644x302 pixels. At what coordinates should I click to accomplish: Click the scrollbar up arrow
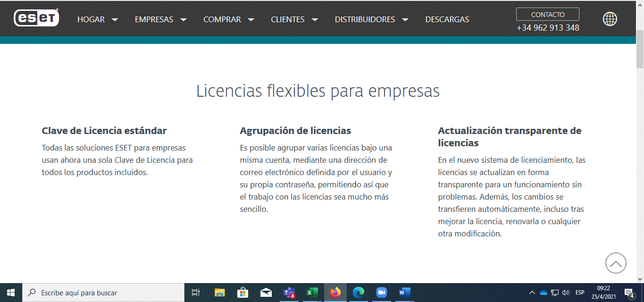point(640,4)
